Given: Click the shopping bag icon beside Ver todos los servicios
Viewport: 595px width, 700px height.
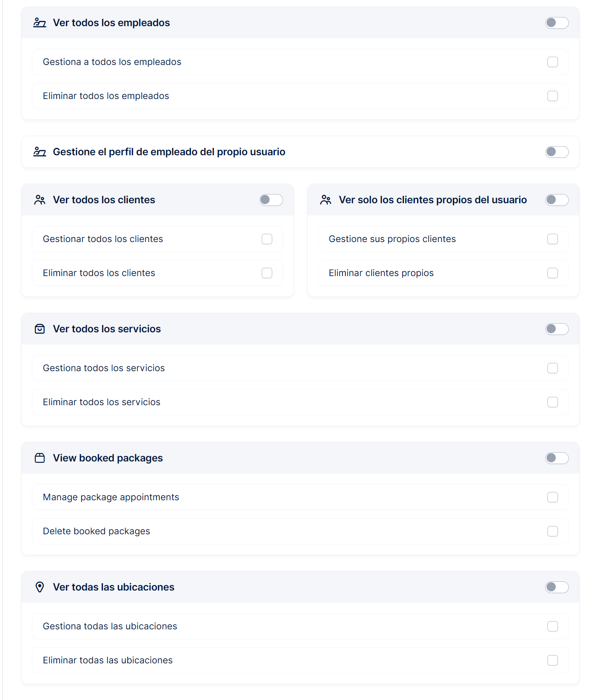Looking at the screenshot, I should click(40, 329).
